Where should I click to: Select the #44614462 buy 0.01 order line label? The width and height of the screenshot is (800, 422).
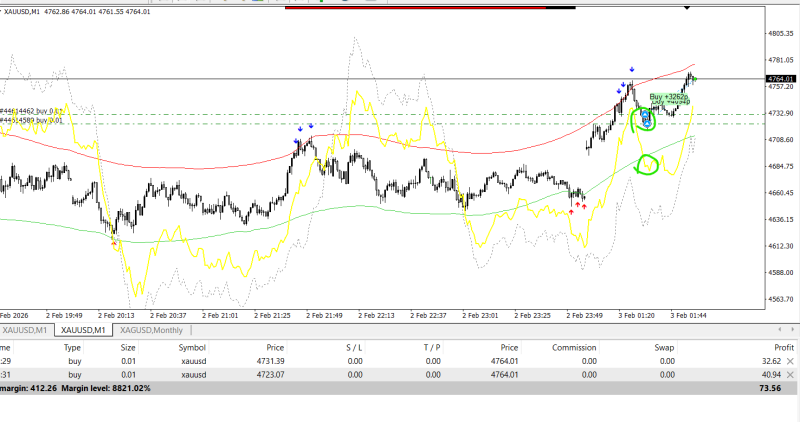coord(32,111)
